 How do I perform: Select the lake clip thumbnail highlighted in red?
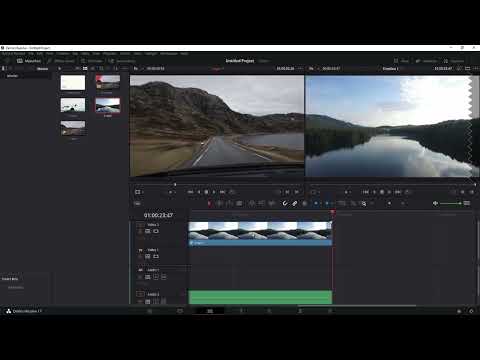click(108, 105)
